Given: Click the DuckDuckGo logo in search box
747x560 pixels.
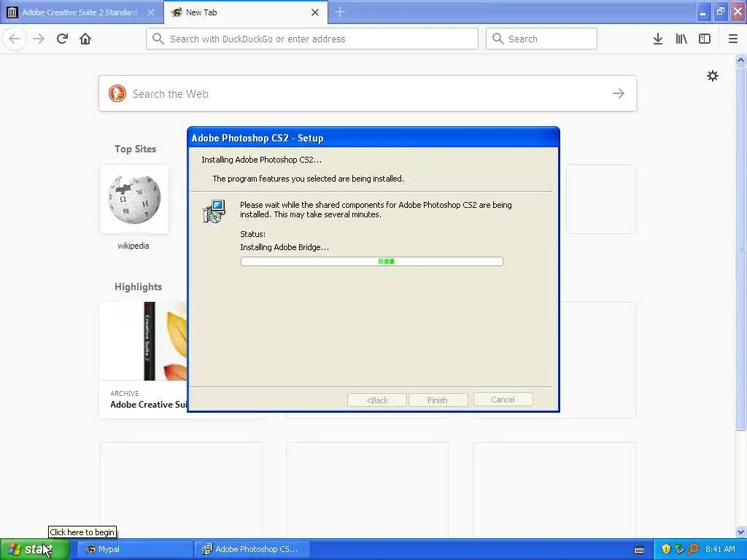Looking at the screenshot, I should pos(117,93).
